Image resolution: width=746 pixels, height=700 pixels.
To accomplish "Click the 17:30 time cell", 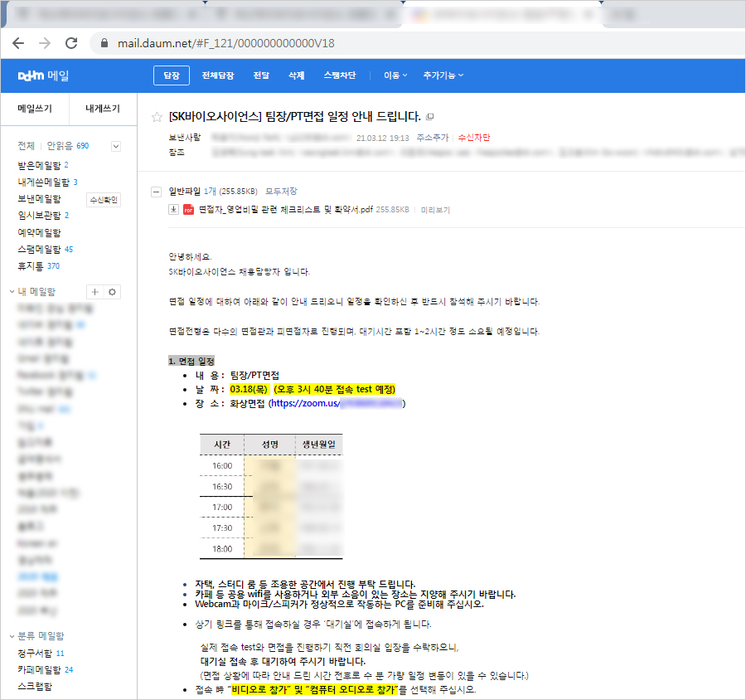I will [222, 528].
